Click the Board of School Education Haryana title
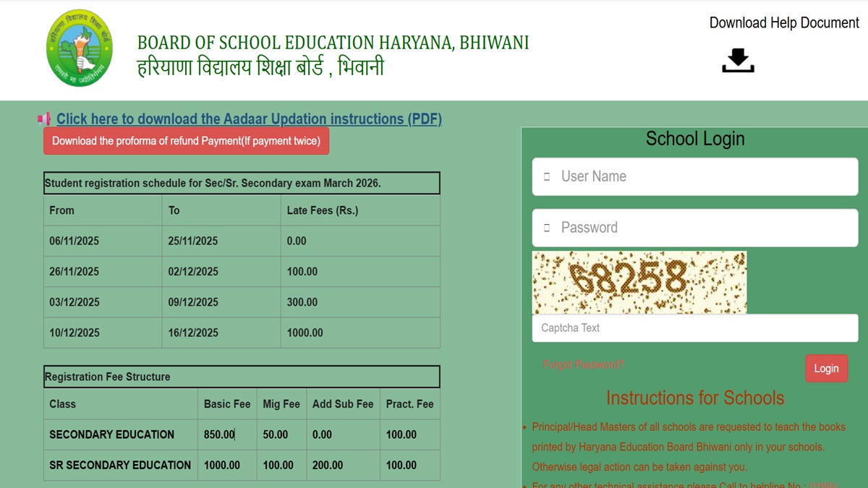The height and width of the screenshot is (488, 868). coord(333,43)
